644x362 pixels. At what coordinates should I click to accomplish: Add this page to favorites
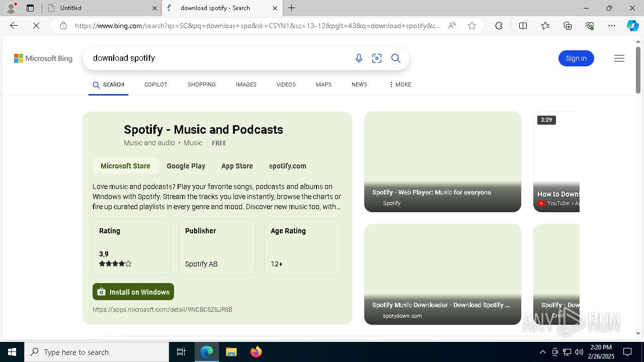click(x=472, y=26)
